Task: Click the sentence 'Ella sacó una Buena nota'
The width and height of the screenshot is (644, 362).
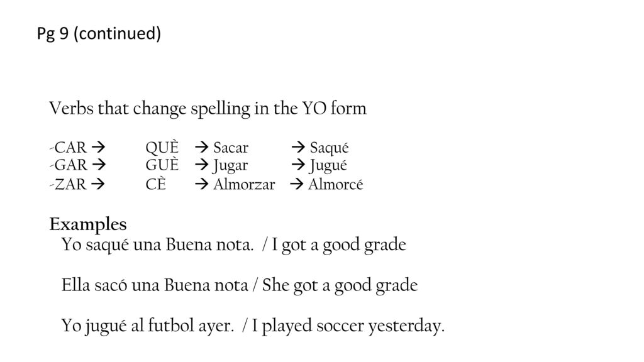Action: (155, 285)
